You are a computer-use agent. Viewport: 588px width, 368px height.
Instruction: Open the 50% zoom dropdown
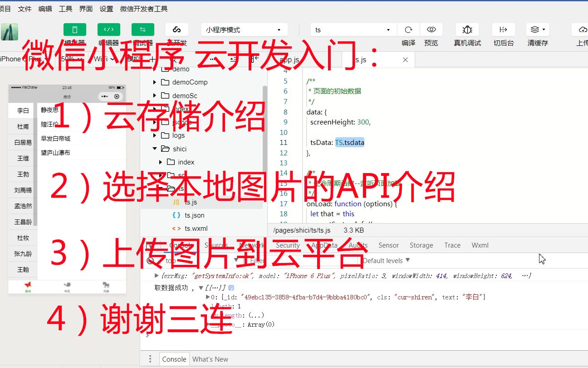click(x=71, y=59)
